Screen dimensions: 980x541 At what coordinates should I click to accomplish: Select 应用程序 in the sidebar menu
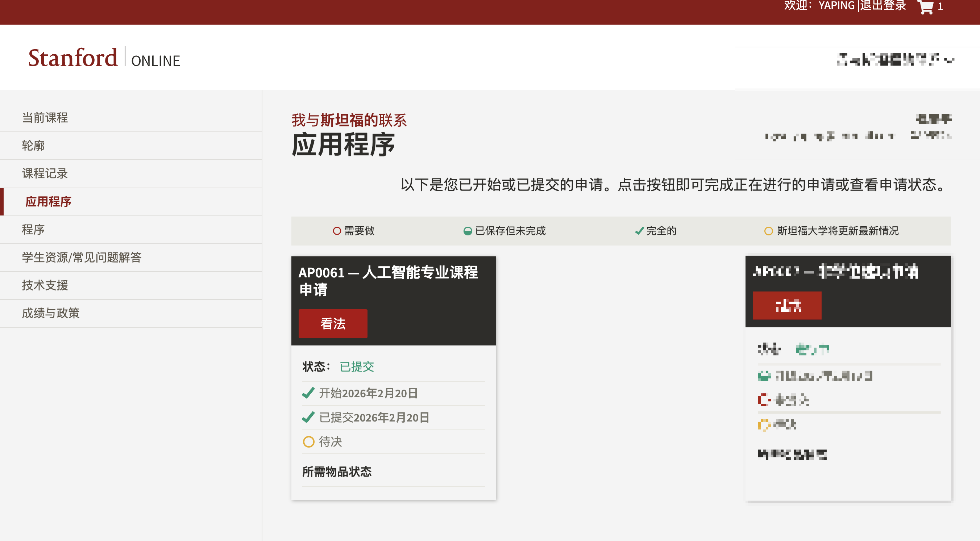131,202
